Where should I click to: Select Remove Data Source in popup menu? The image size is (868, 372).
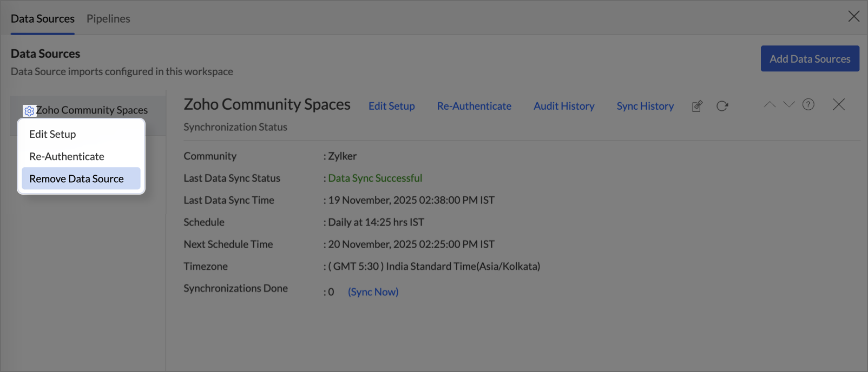coord(76,178)
